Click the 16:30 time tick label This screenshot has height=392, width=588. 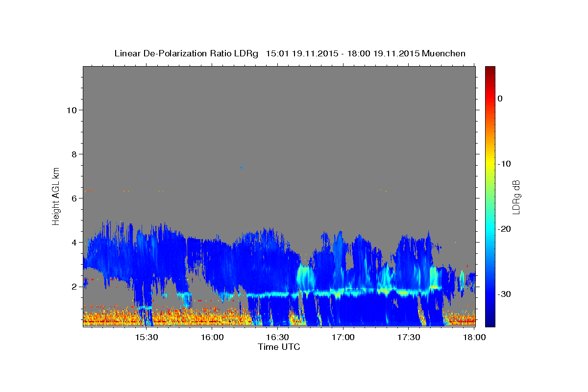(277, 338)
